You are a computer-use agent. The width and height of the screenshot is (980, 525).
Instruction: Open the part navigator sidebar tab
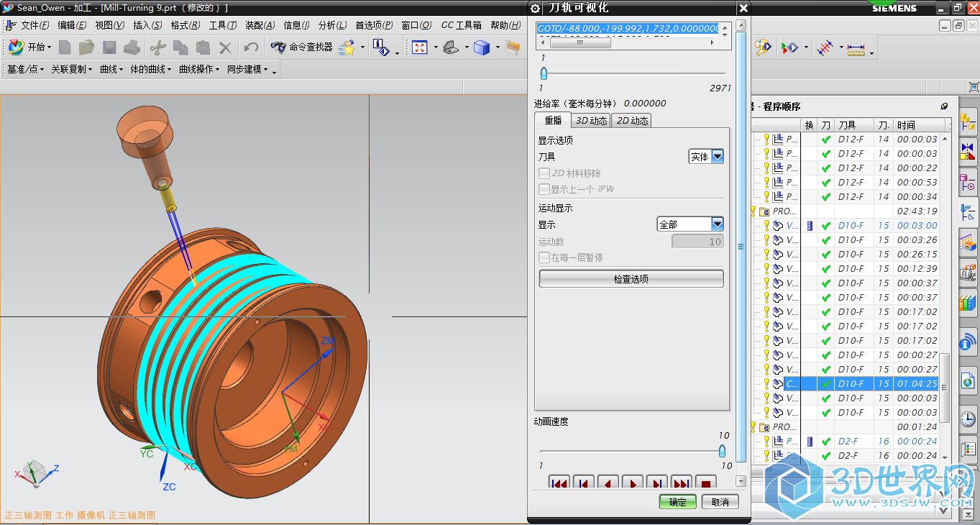click(x=968, y=183)
